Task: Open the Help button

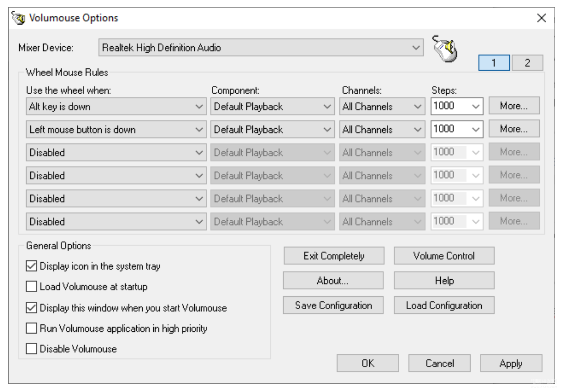Action: [444, 281]
